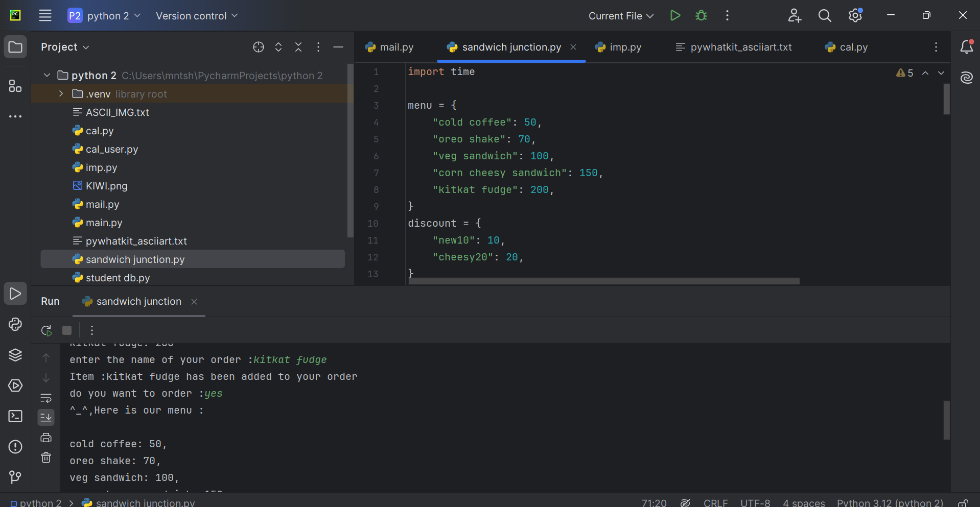
Task: Open Version control dropdown
Action: coord(197,15)
